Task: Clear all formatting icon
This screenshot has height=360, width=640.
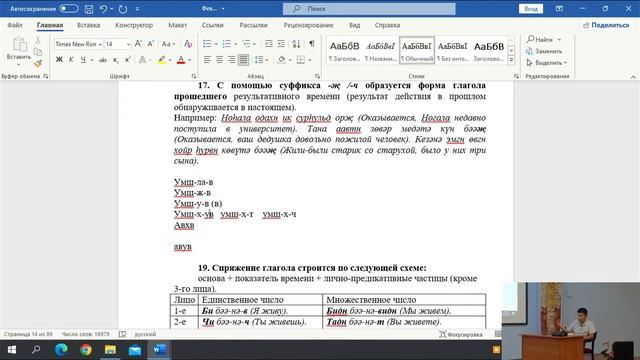Action: pos(188,44)
